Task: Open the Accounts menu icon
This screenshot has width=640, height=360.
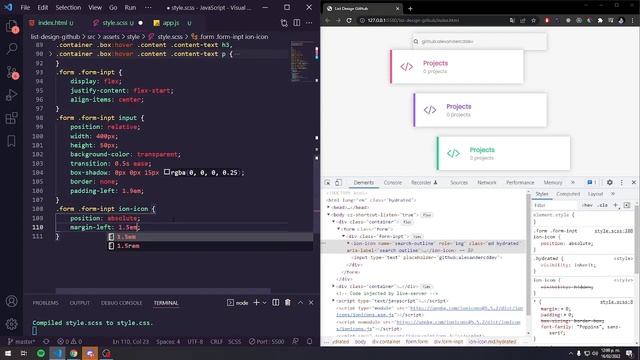Action: click(11, 301)
